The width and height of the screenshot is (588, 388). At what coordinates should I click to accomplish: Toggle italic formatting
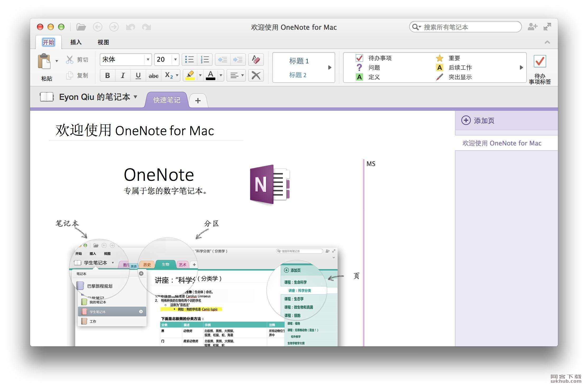pos(123,75)
